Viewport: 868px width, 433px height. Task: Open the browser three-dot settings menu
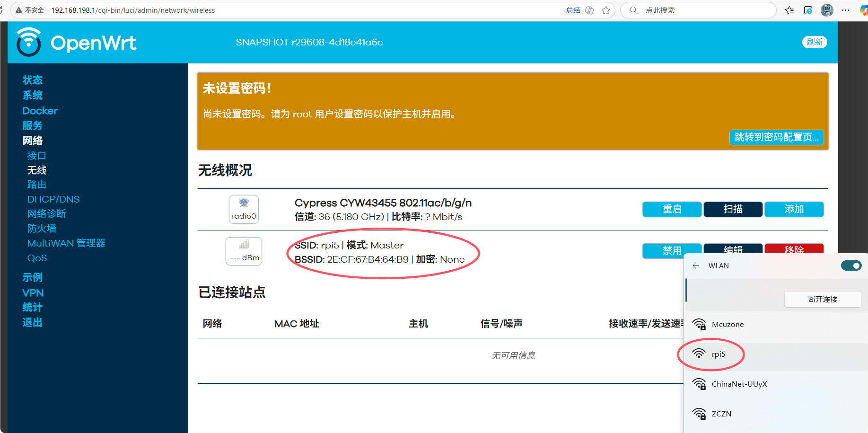[x=845, y=10]
